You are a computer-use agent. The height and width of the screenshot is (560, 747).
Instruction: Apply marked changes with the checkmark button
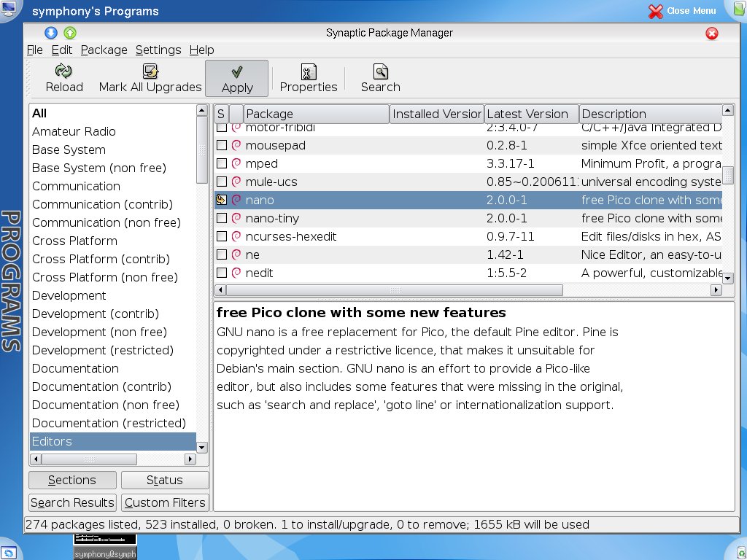pos(237,79)
